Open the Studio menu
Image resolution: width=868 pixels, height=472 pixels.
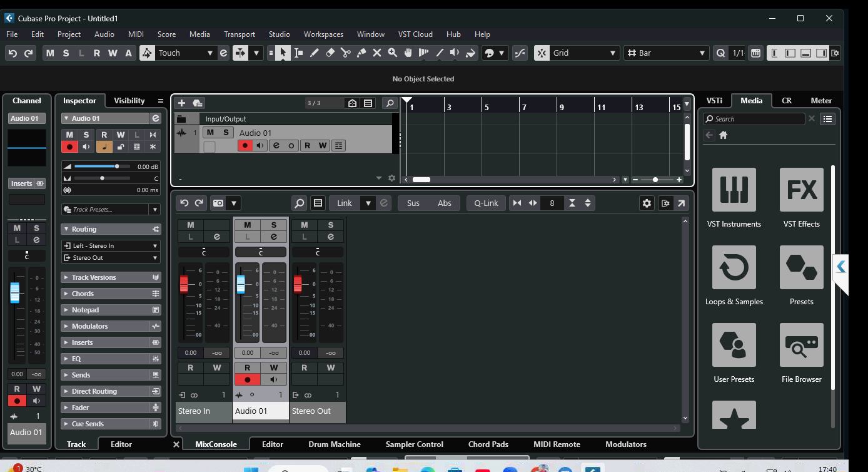(279, 34)
